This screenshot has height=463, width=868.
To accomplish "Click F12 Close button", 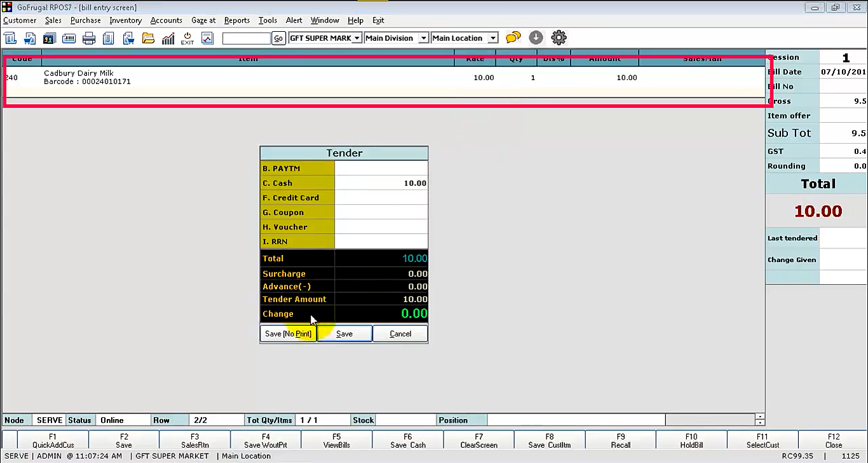I will (x=834, y=441).
